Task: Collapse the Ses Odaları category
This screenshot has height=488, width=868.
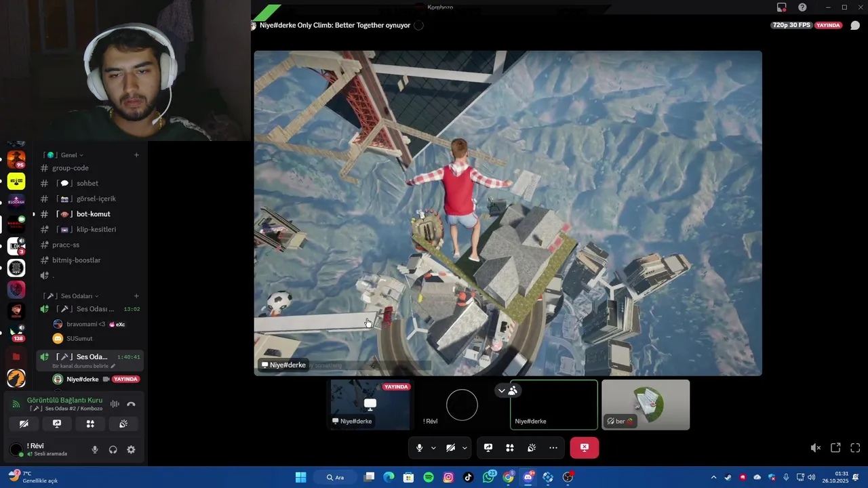Action: pyautogui.click(x=80, y=296)
